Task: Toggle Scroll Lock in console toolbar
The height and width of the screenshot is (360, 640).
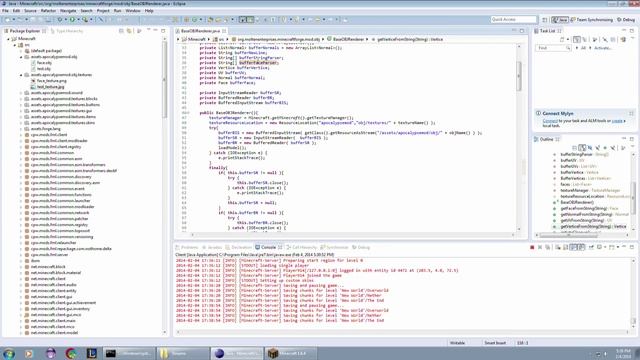Action: point(566,247)
